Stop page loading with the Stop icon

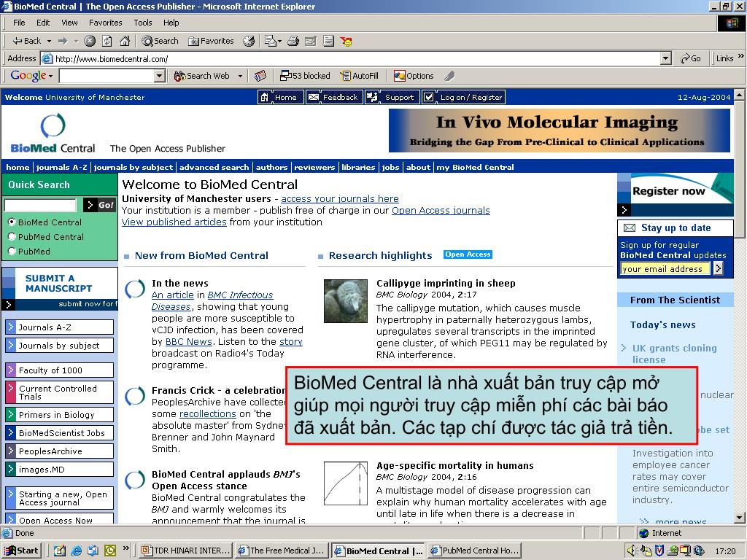pyautogui.click(x=90, y=41)
